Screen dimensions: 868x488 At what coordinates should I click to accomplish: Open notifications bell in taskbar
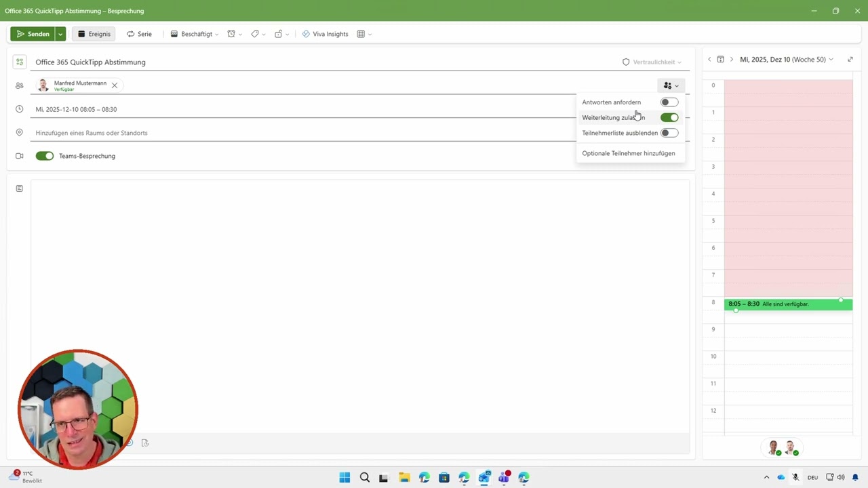pyautogui.click(x=855, y=477)
